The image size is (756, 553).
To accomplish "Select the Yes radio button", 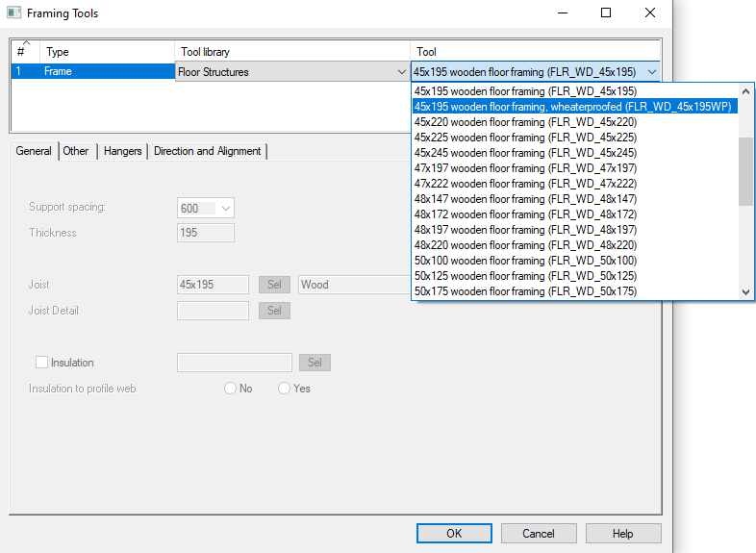I will pos(284,389).
